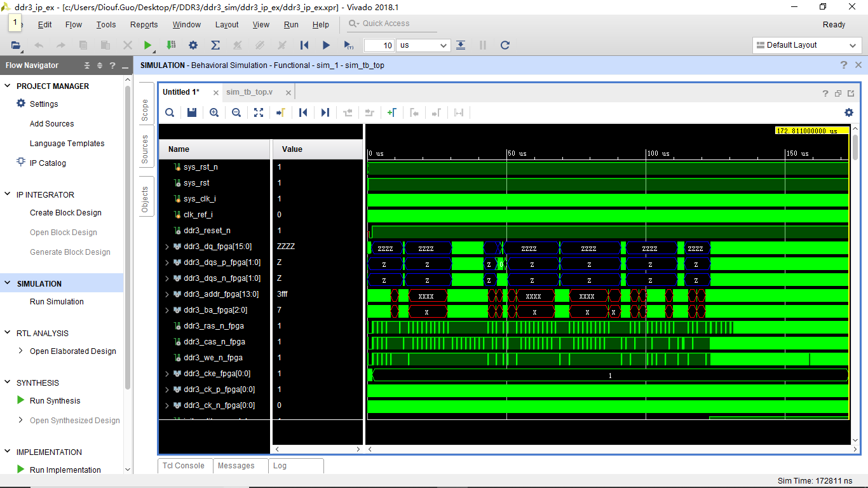Jump waveform cursor to the last time
Image resolution: width=868 pixels, height=488 pixels.
coord(325,112)
